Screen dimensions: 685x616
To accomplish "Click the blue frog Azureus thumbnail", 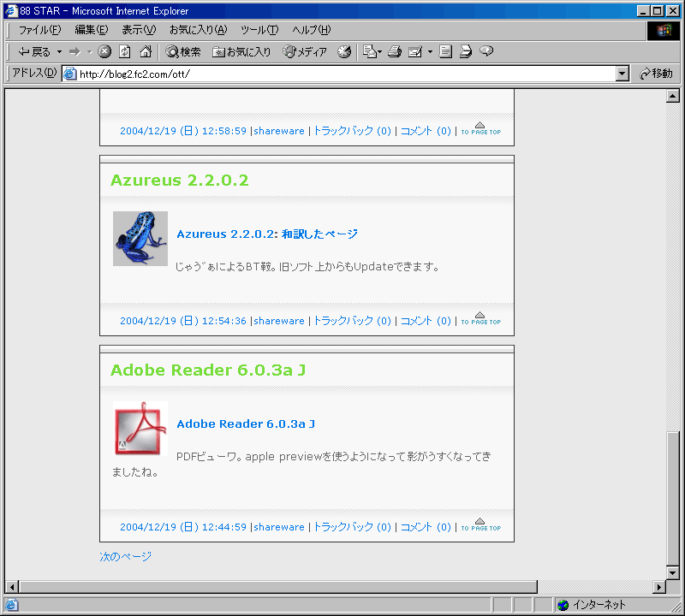I will pyautogui.click(x=140, y=239).
